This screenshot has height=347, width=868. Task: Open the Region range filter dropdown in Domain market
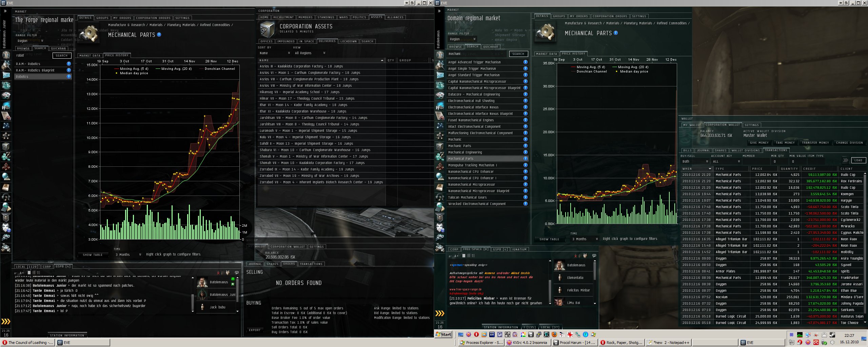tap(463, 39)
